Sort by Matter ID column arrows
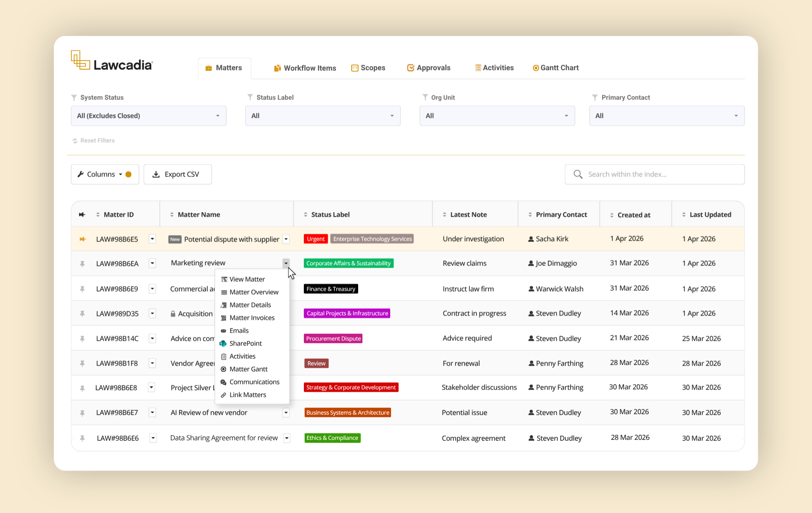 pyautogui.click(x=98, y=215)
